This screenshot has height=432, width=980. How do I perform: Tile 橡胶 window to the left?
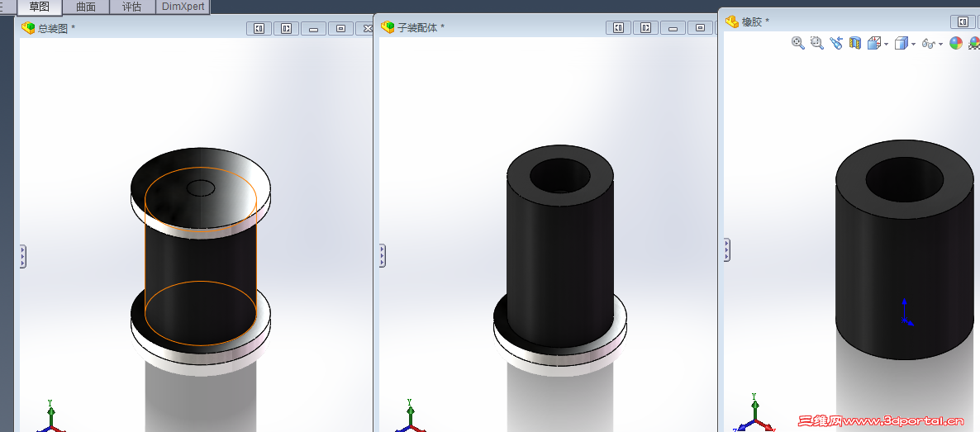coord(963,21)
